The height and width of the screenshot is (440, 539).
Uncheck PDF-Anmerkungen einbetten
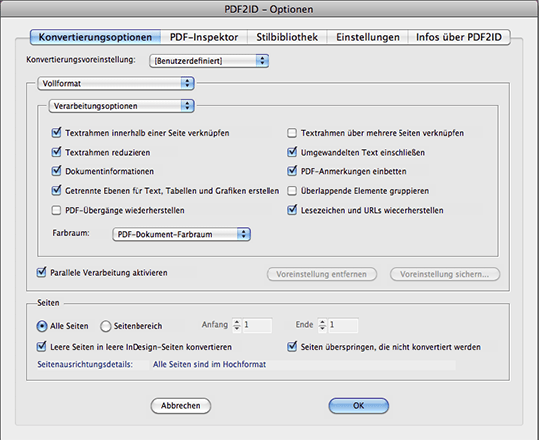[x=292, y=171]
